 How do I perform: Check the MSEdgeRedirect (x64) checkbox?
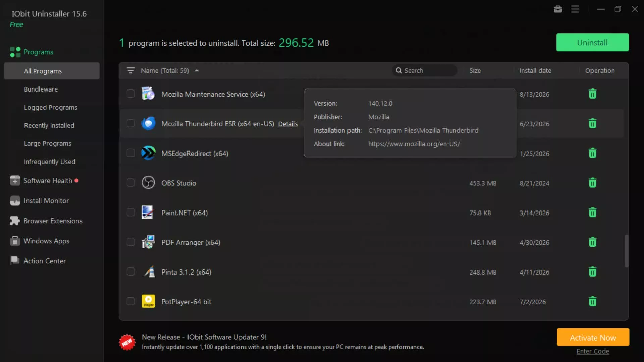point(131,153)
